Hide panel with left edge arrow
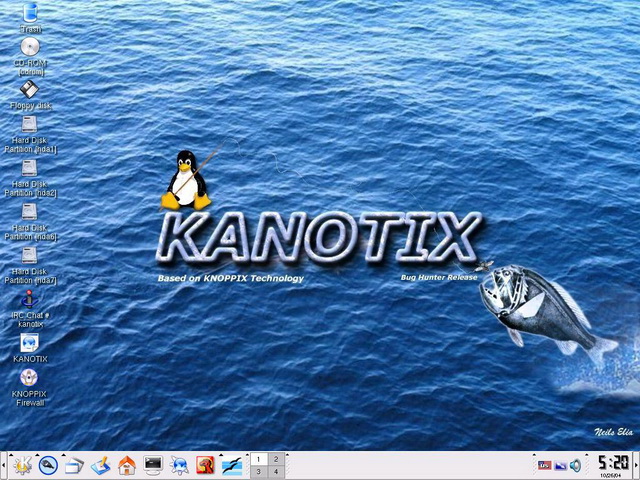The image size is (640, 480). pyautogui.click(x=3, y=466)
